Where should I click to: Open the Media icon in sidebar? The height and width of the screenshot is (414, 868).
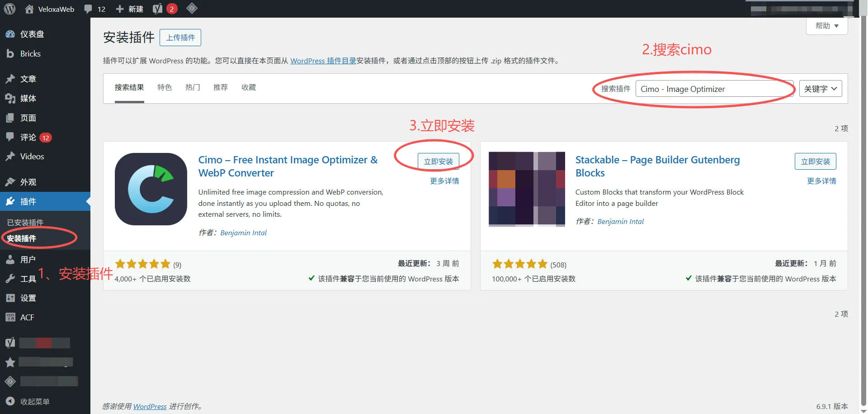pos(10,99)
